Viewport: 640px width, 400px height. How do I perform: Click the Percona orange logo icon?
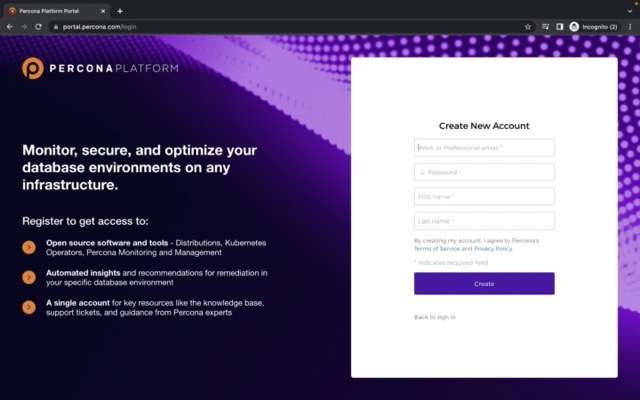(33, 68)
